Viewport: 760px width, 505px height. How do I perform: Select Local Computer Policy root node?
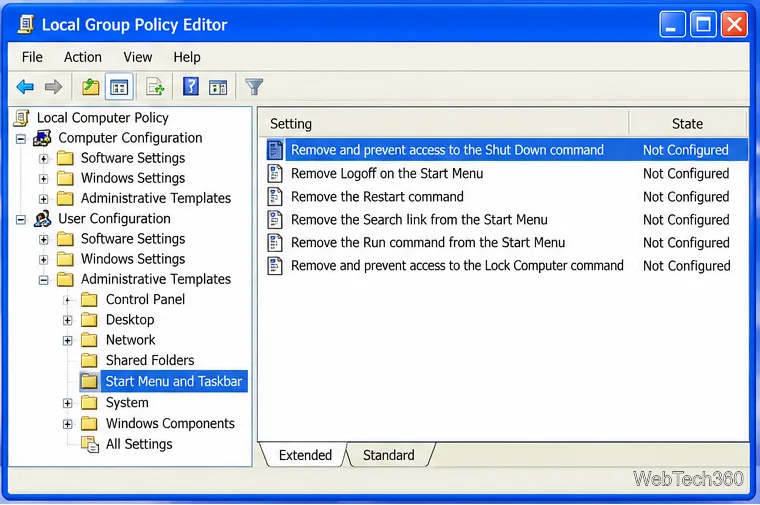pyautogui.click(x=103, y=118)
